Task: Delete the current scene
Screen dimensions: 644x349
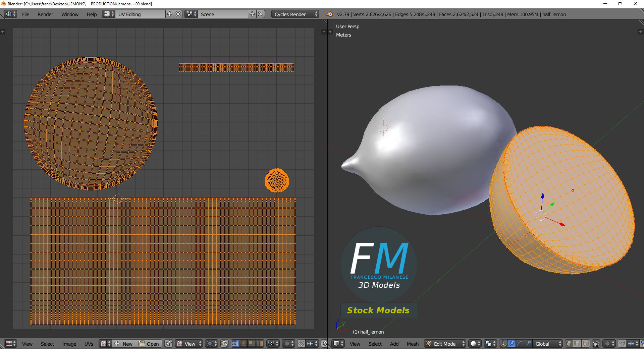Action: coord(261,14)
